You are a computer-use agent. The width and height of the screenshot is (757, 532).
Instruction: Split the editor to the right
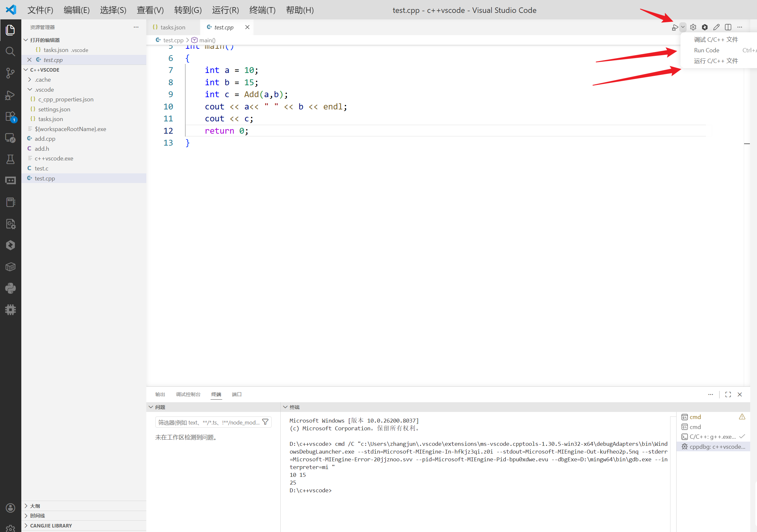(728, 27)
